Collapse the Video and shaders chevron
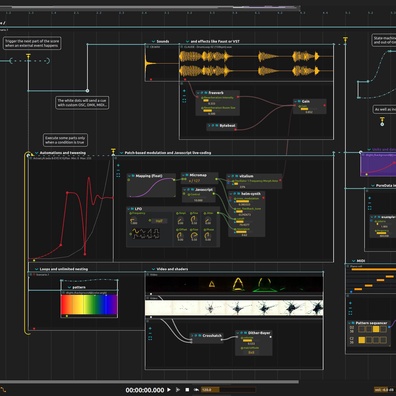The width and height of the screenshot is (396, 396). point(153,269)
